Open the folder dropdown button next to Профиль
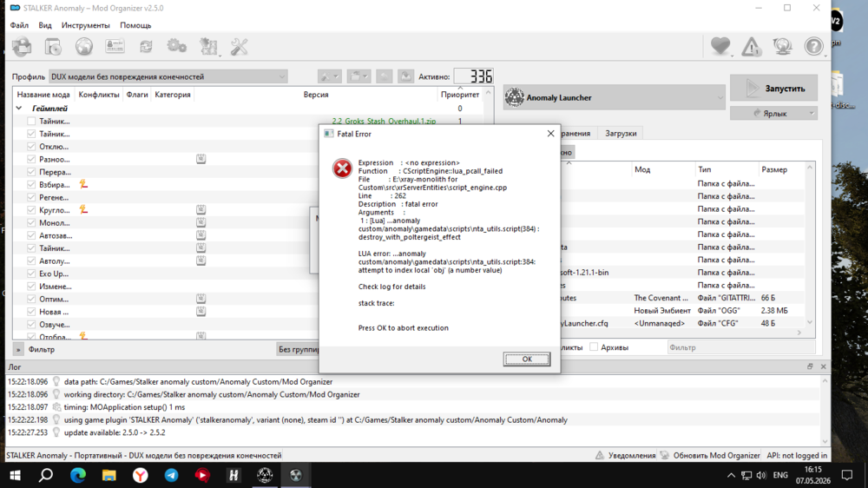868x488 pixels. (x=358, y=76)
